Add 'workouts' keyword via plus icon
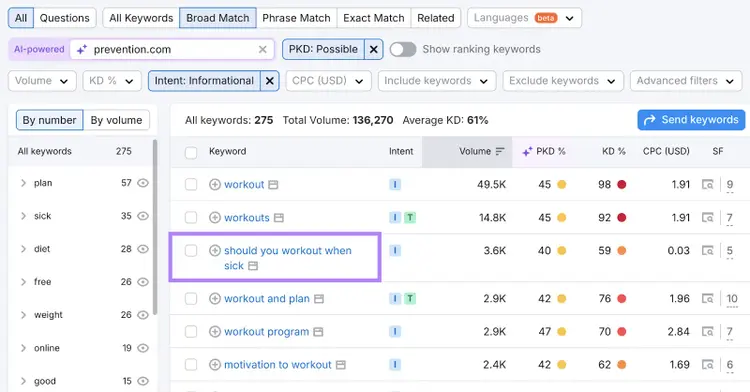This screenshot has width=750, height=392. tap(215, 218)
